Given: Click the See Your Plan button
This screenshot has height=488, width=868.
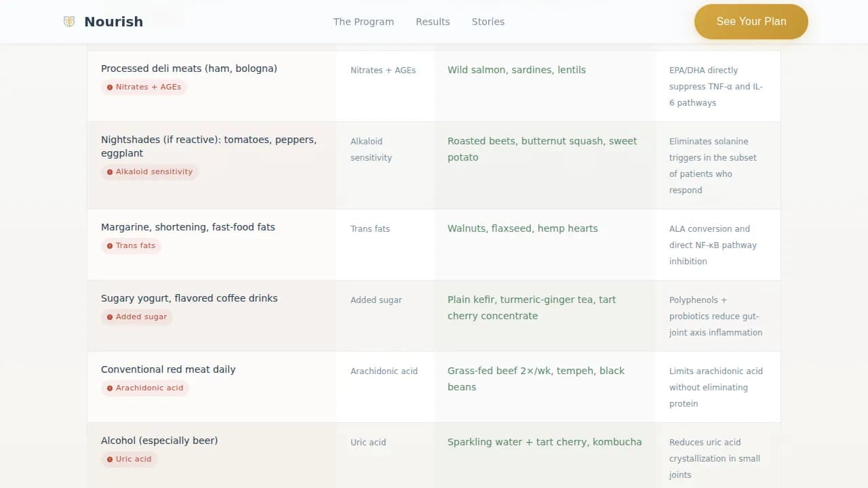Looking at the screenshot, I should [x=751, y=22].
